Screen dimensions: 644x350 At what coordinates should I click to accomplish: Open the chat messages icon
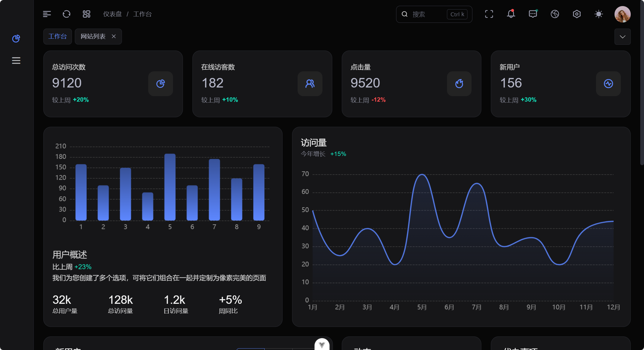(533, 14)
